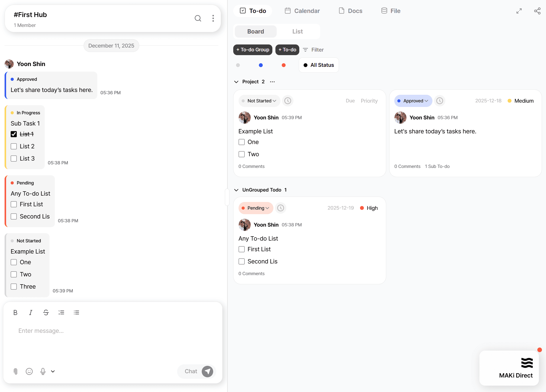Switch to the Calendar tab
The width and height of the screenshot is (546, 392).
[x=302, y=11]
